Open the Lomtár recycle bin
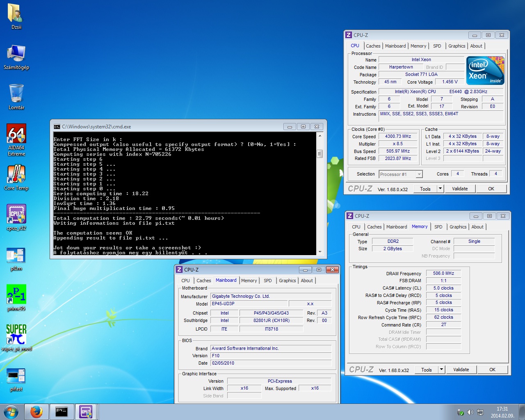Image resolution: width=525 pixels, height=420 pixels. [x=16, y=97]
